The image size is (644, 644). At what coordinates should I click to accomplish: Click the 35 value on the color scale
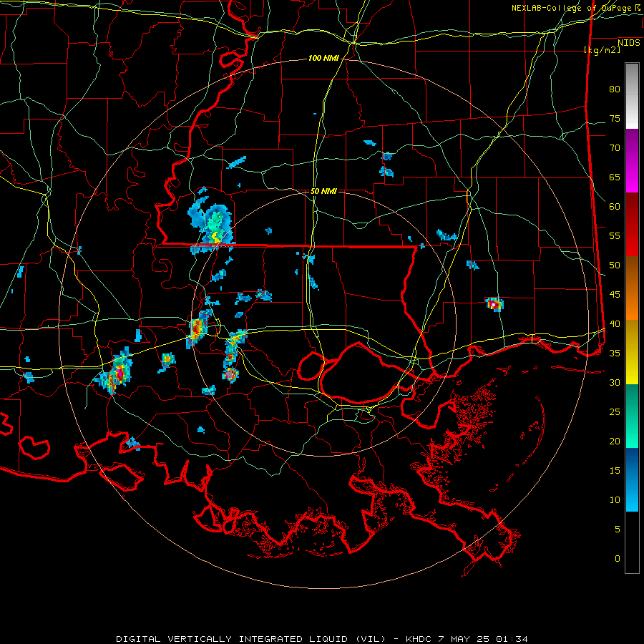point(615,353)
